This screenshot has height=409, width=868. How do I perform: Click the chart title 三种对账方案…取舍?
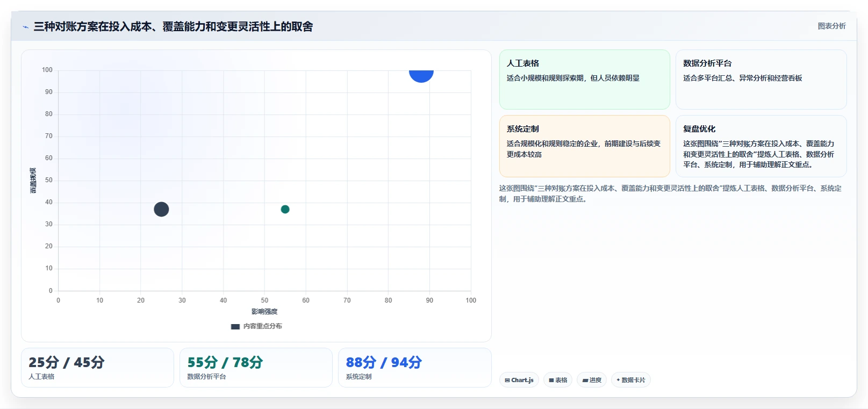[x=173, y=26]
